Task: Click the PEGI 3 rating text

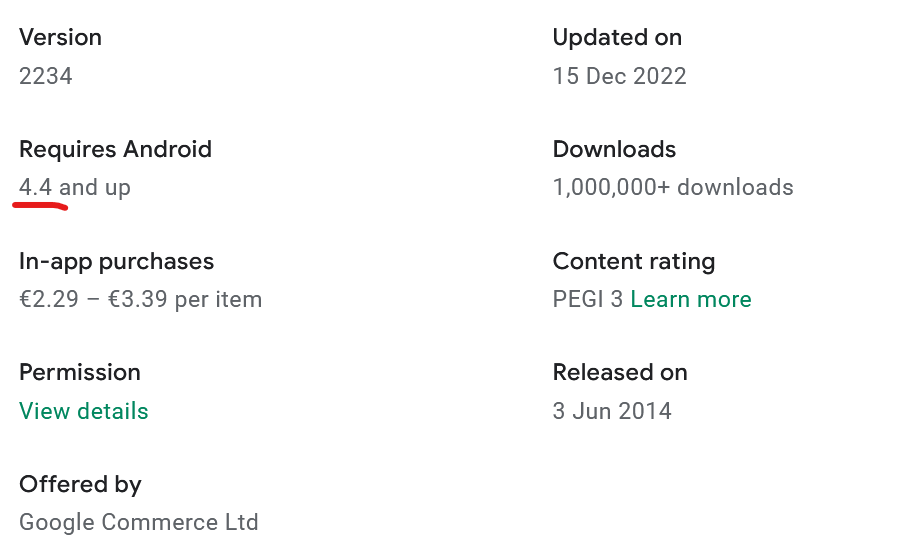Action: pyautogui.click(x=588, y=299)
